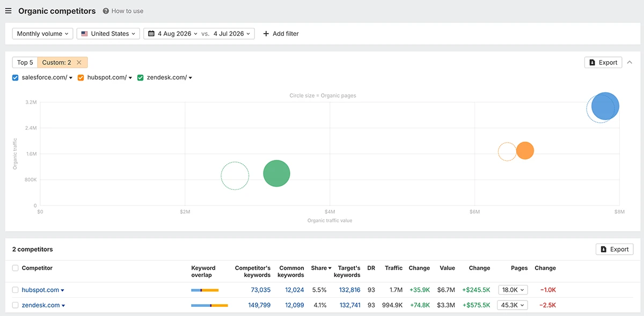This screenshot has width=644, height=316.
Task: Sort by the Competitor's keywords column
Action: (253, 271)
